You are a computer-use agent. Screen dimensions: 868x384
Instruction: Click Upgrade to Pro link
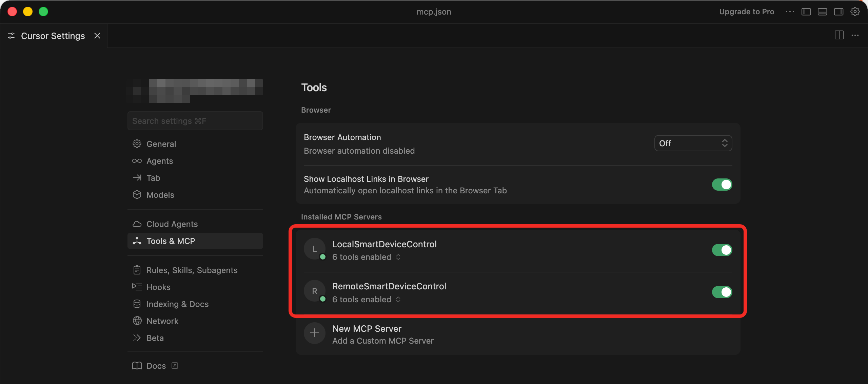[747, 12]
